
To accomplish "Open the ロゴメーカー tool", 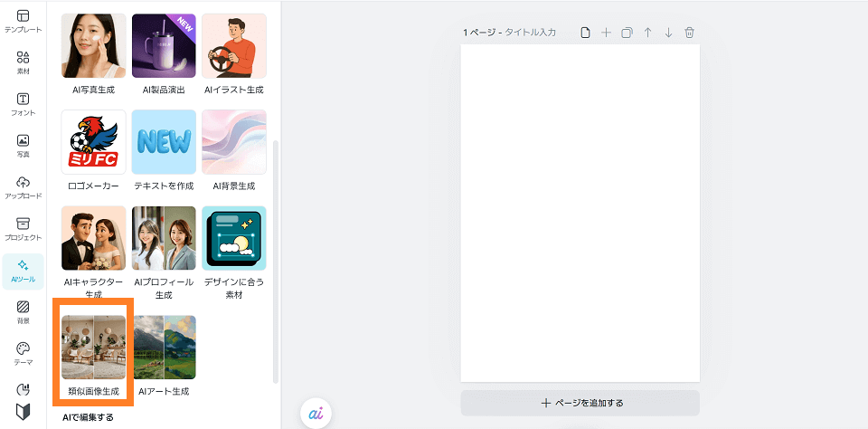I will point(93,142).
